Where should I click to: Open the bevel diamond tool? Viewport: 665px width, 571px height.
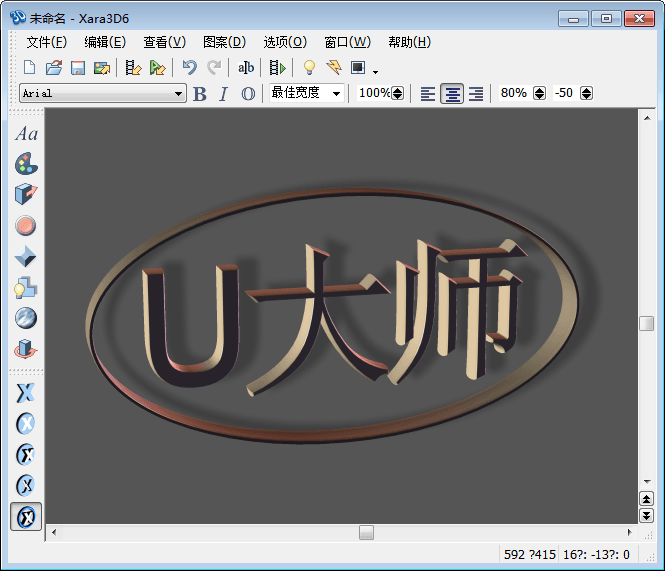tap(25, 256)
